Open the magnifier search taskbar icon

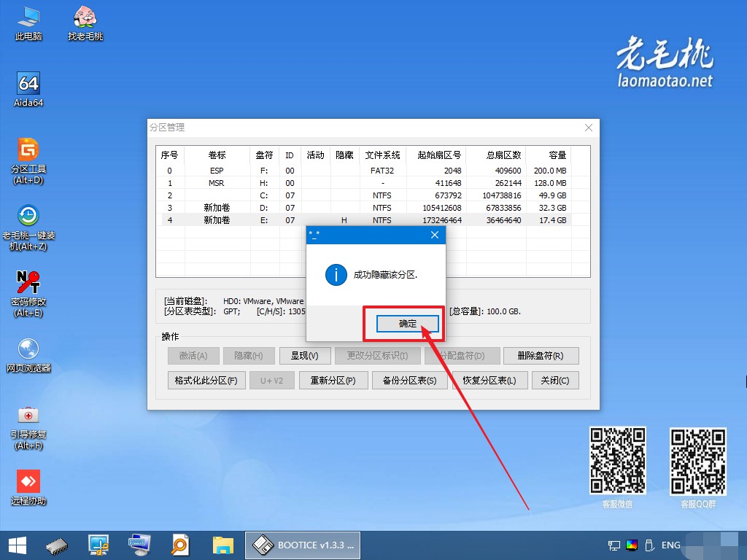(x=180, y=545)
